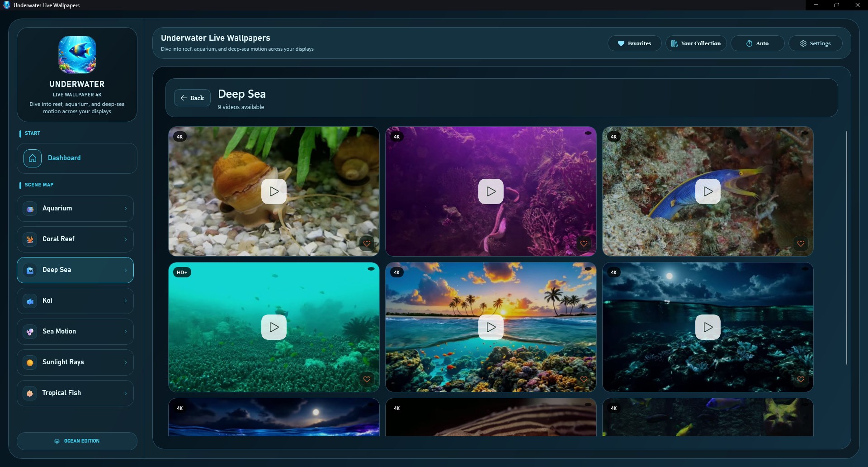Image resolution: width=868 pixels, height=467 pixels.
Task: Click the Auto label in header
Action: coord(762,43)
